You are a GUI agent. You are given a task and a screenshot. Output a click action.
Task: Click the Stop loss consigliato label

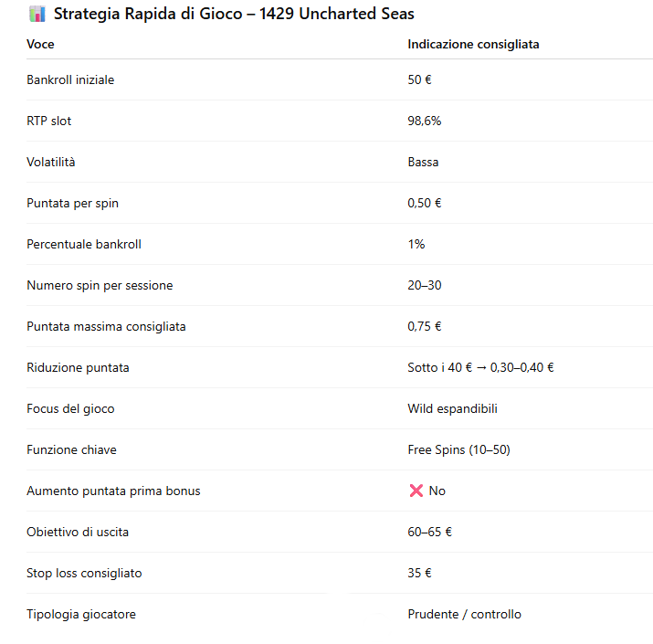click(84, 574)
